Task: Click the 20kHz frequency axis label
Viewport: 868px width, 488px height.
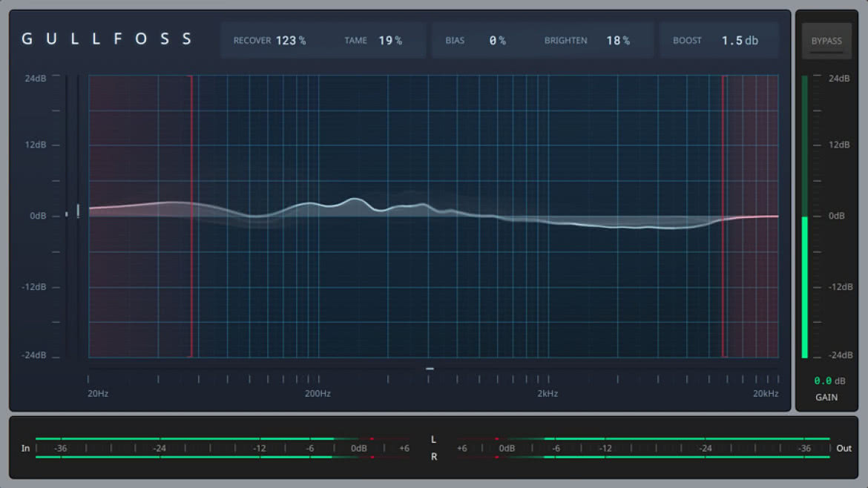Action: (766, 393)
